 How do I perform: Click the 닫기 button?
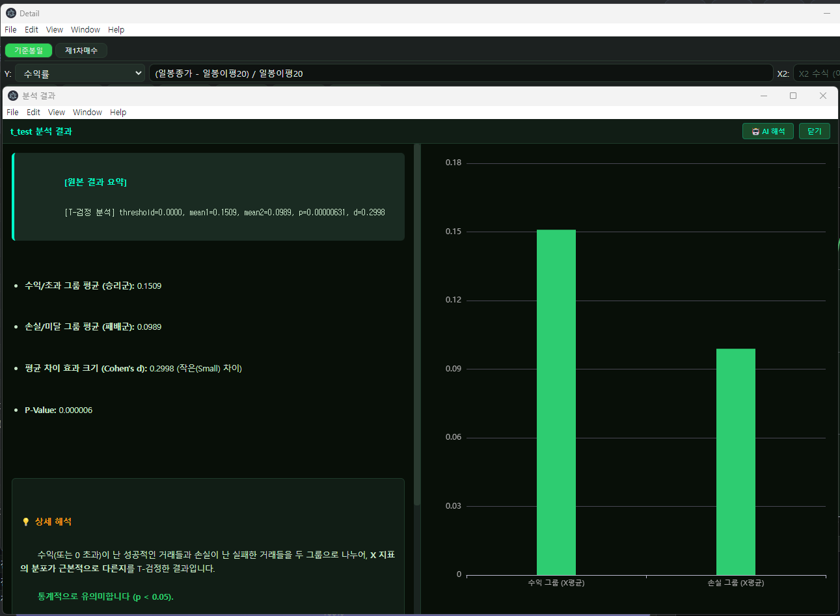pos(815,131)
